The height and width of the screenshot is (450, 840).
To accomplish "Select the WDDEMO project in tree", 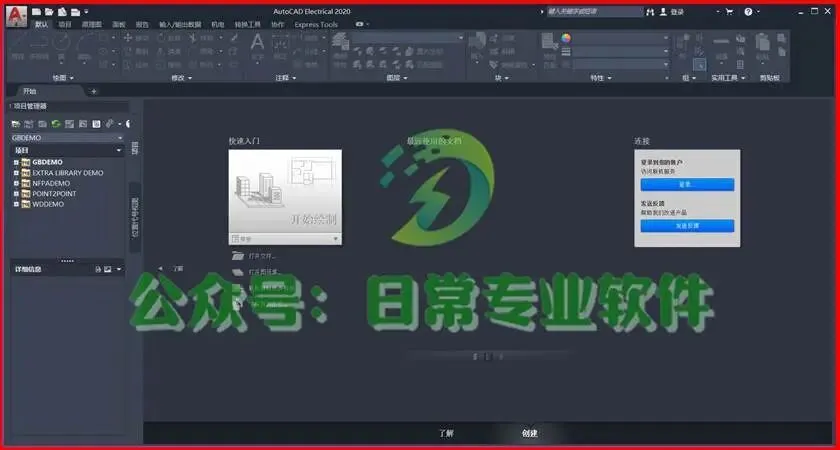I will click(x=48, y=204).
